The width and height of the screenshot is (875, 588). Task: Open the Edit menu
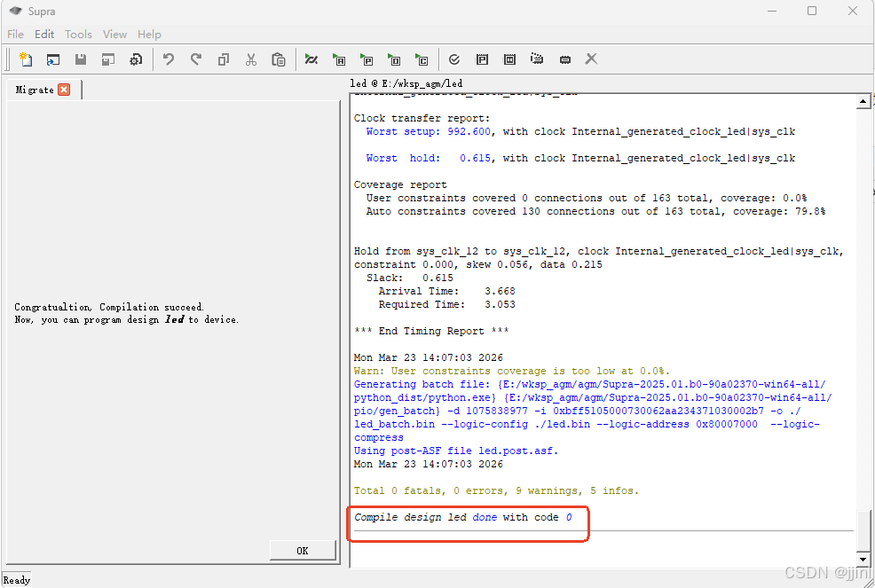pos(44,34)
